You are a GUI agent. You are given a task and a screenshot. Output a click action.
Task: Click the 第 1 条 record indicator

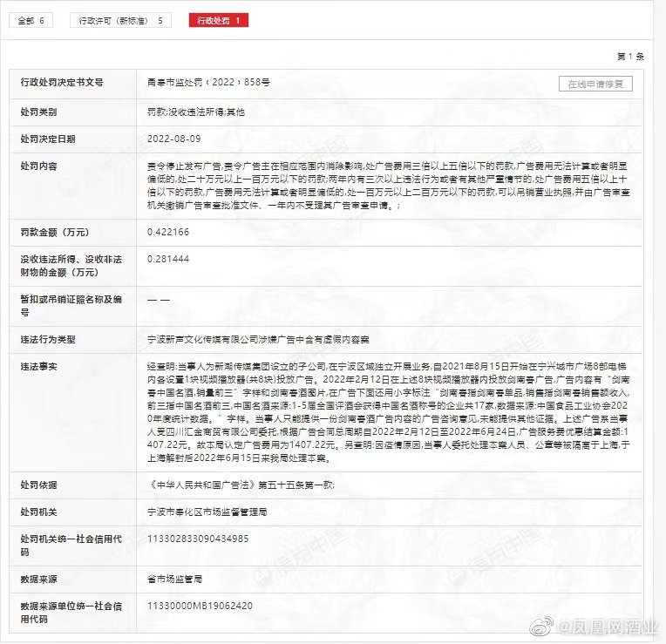[631, 56]
